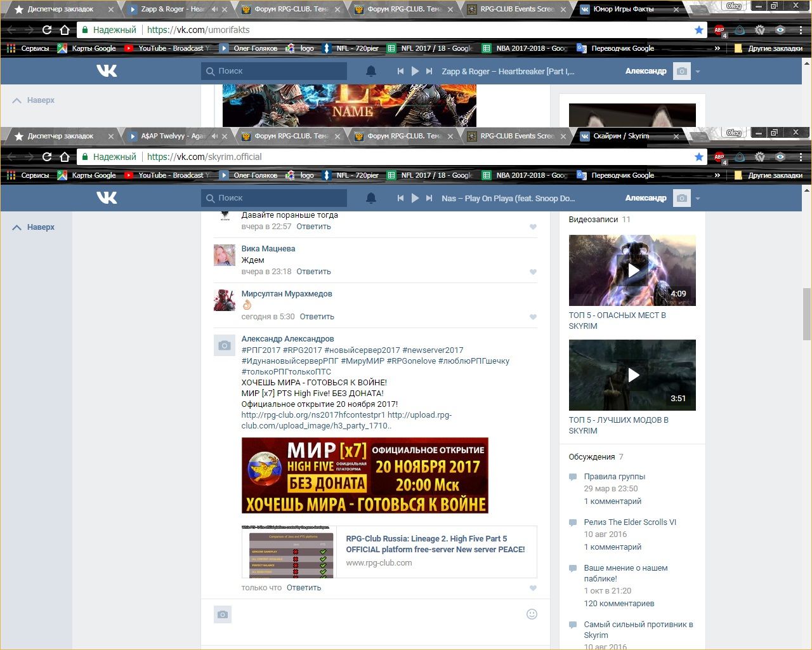Open profile dropdown arrow in umorifakts window
The height and width of the screenshot is (650, 812).
pyautogui.click(x=698, y=71)
